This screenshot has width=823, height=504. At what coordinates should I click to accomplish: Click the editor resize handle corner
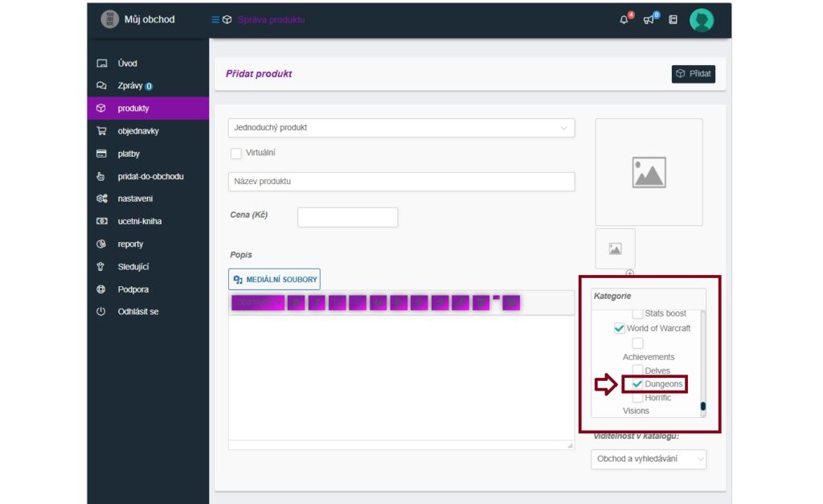[x=570, y=445]
